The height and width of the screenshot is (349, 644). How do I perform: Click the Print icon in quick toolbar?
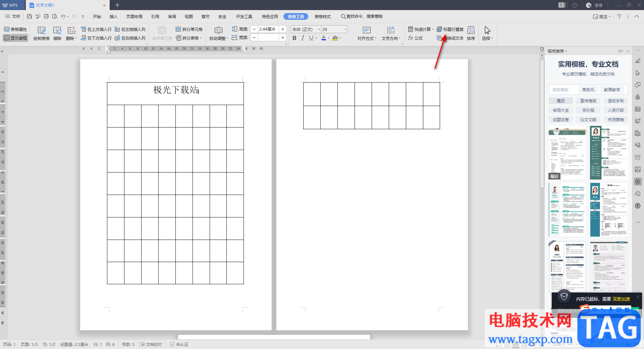(46, 16)
